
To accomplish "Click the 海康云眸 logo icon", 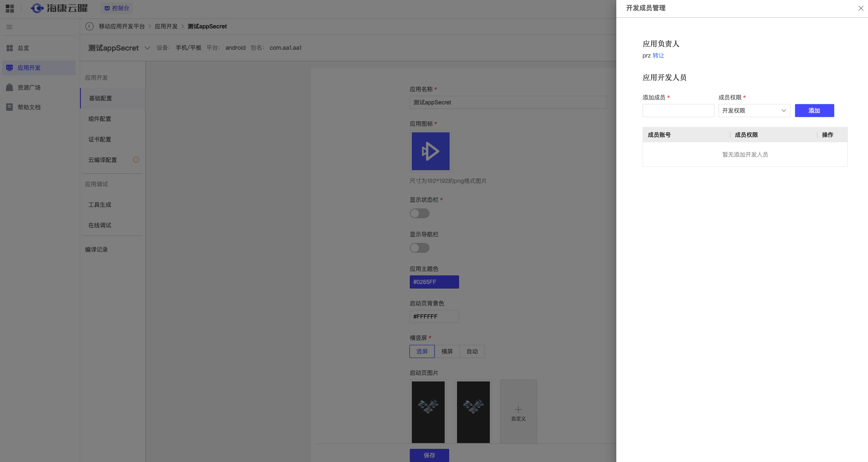I will click(36, 8).
